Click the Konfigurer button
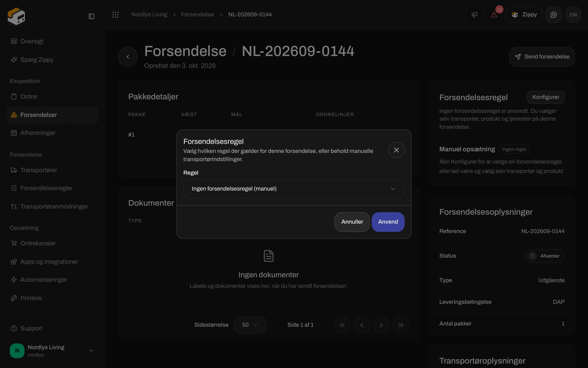This screenshot has width=588, height=368. point(546,97)
